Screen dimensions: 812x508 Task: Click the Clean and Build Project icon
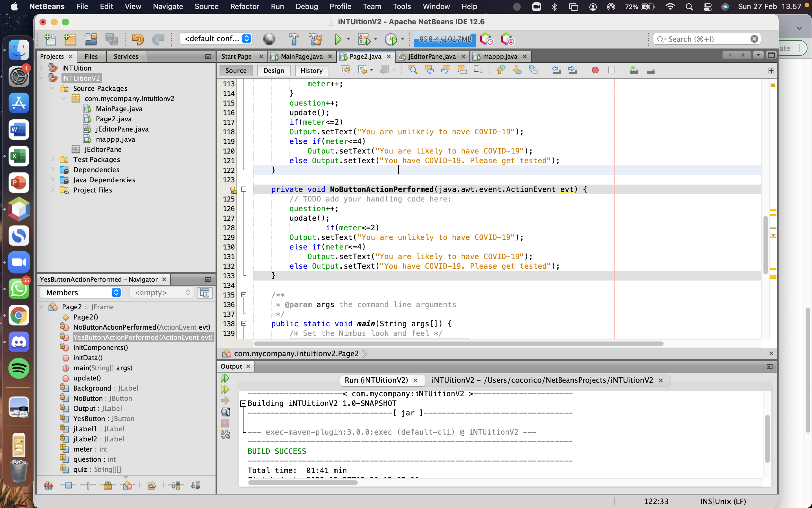pyautogui.click(x=315, y=39)
